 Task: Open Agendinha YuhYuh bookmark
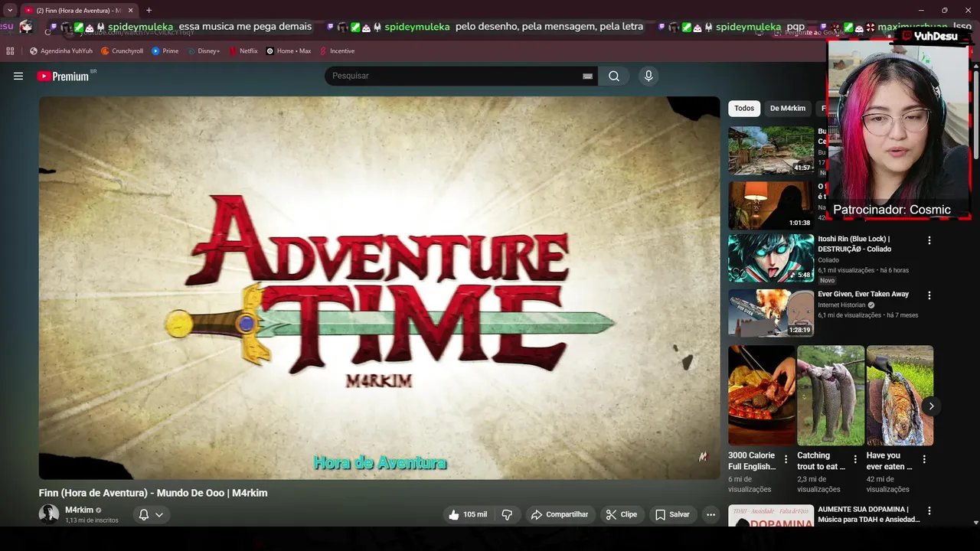[61, 51]
